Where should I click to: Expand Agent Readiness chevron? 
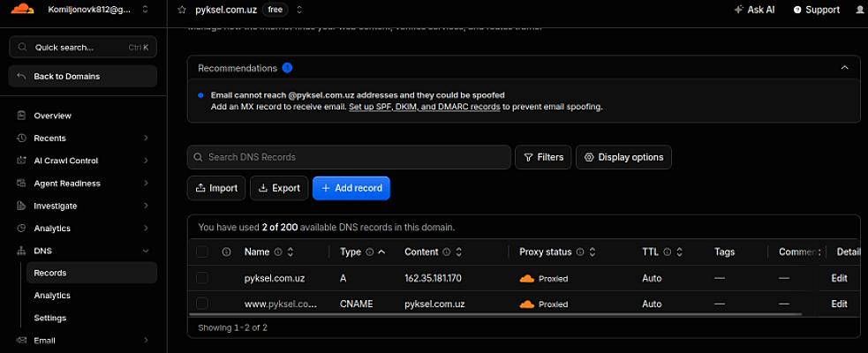point(146,184)
